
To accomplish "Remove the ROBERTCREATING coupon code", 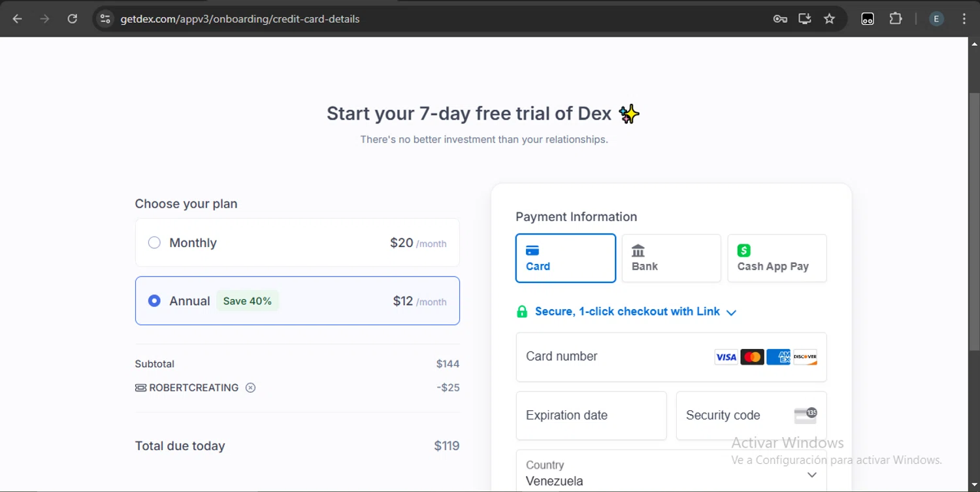I will tap(250, 387).
